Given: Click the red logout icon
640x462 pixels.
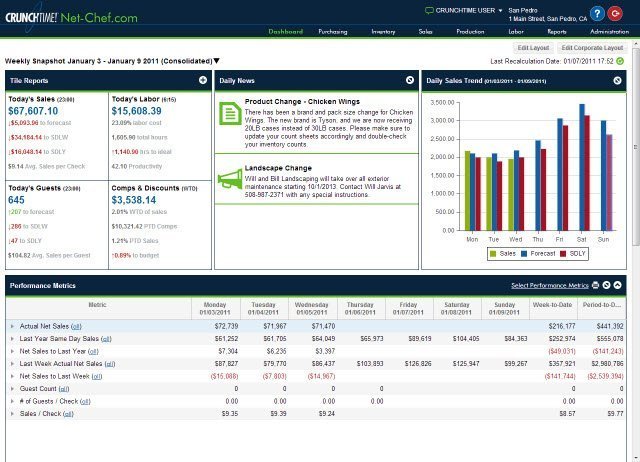Looking at the screenshot, I should pyautogui.click(x=615, y=13).
